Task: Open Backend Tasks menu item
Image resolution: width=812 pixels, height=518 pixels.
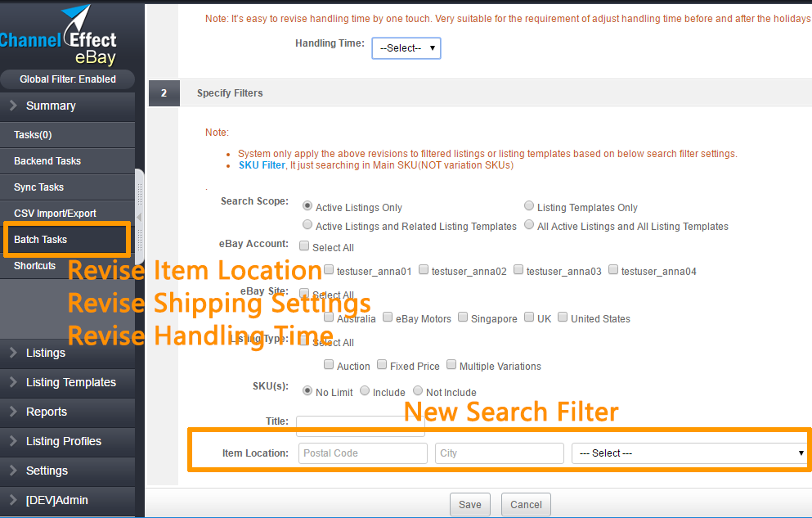Action: 67,161
